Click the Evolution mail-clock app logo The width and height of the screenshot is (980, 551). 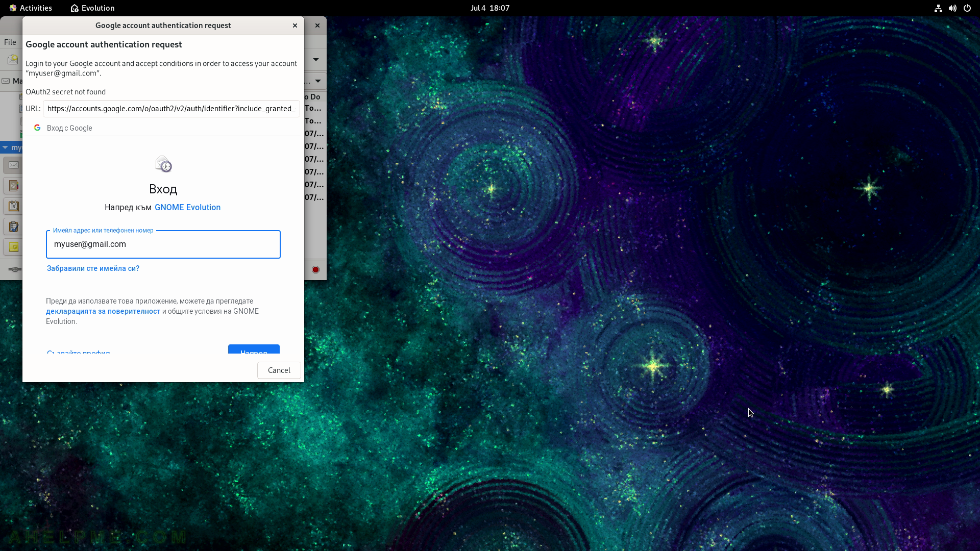[163, 164]
